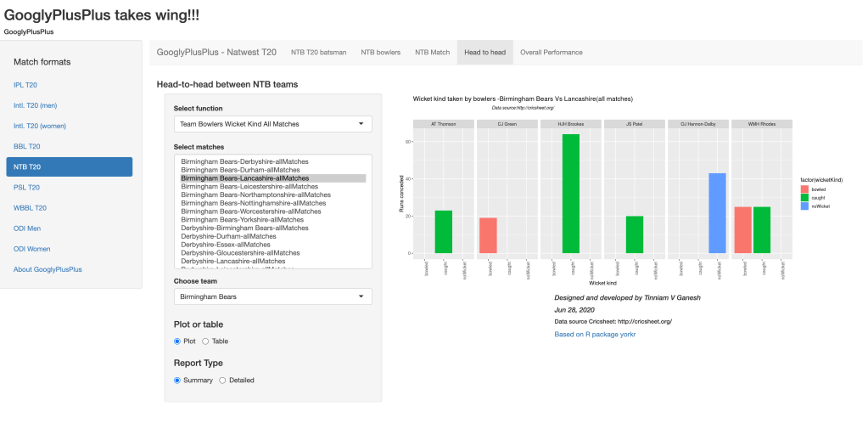Select the Summary report type
This screenshot has height=423, width=868.
click(x=177, y=380)
